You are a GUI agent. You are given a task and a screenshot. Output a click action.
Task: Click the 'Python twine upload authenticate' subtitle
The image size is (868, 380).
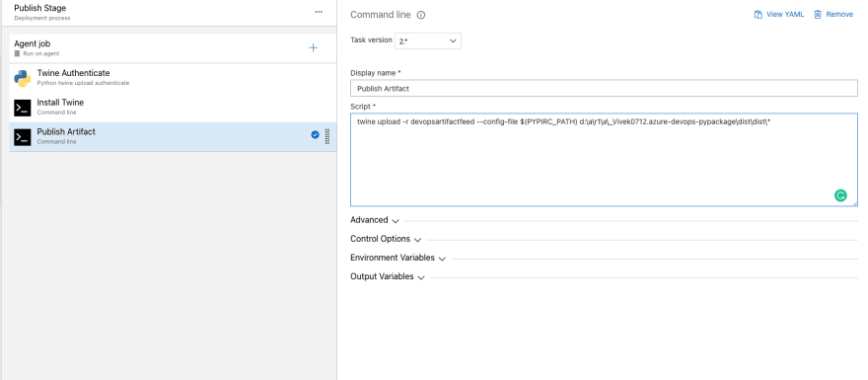[83, 83]
